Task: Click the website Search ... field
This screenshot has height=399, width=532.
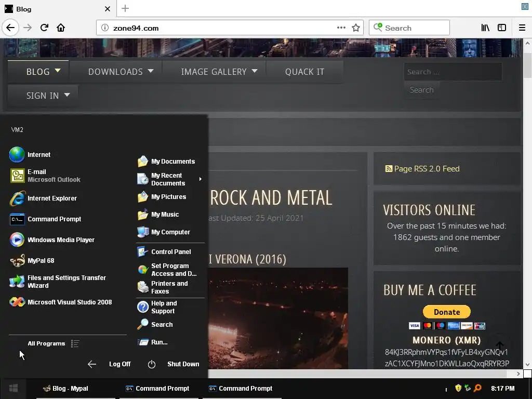Action: point(453,72)
